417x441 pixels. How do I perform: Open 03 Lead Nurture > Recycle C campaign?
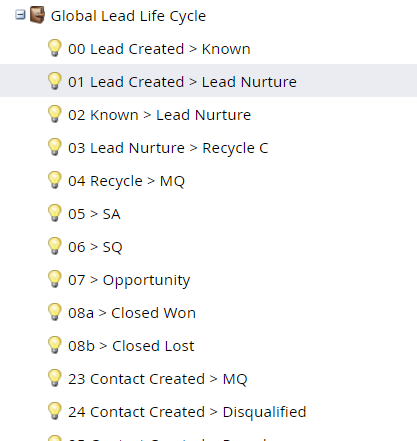(168, 148)
